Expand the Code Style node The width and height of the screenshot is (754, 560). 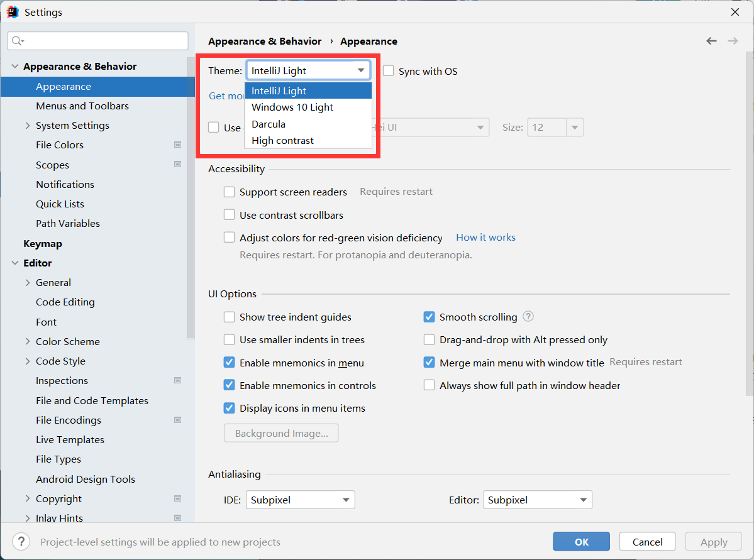coord(28,361)
